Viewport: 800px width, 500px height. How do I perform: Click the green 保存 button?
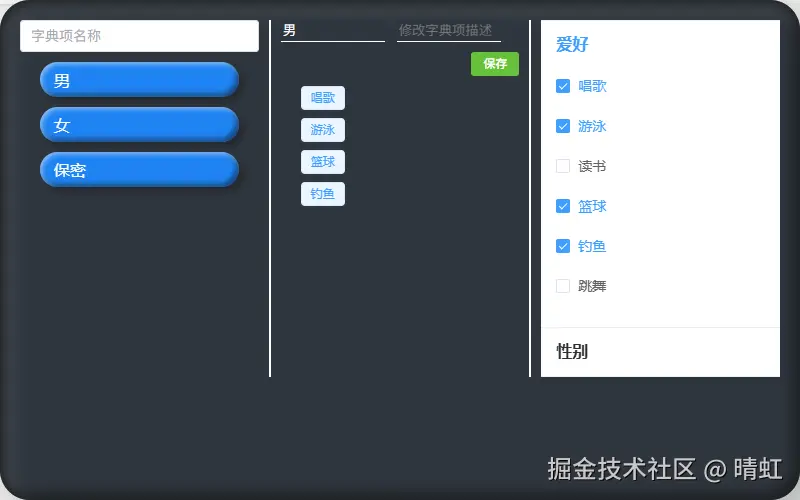click(495, 64)
